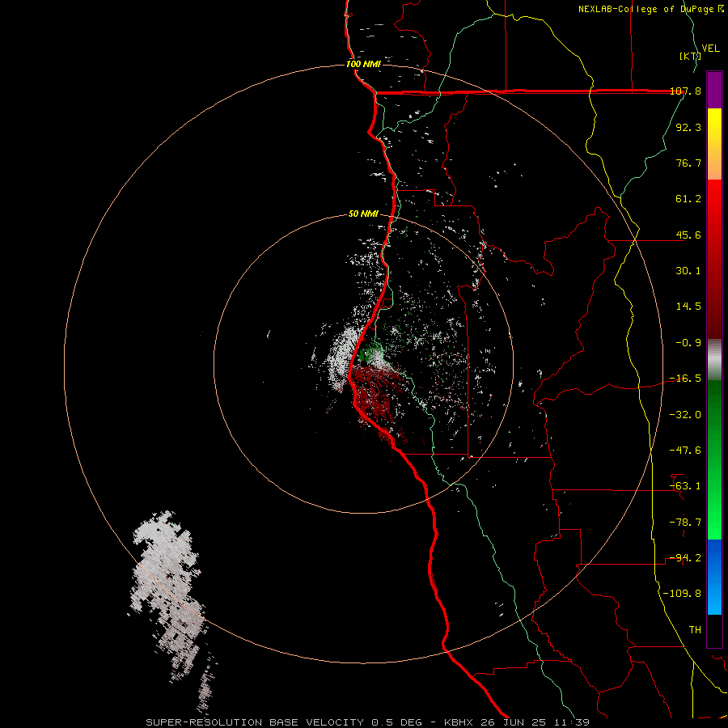Select the -109.8 value on the velocity scale
This screenshot has width=728, height=728.
pyautogui.click(x=682, y=594)
